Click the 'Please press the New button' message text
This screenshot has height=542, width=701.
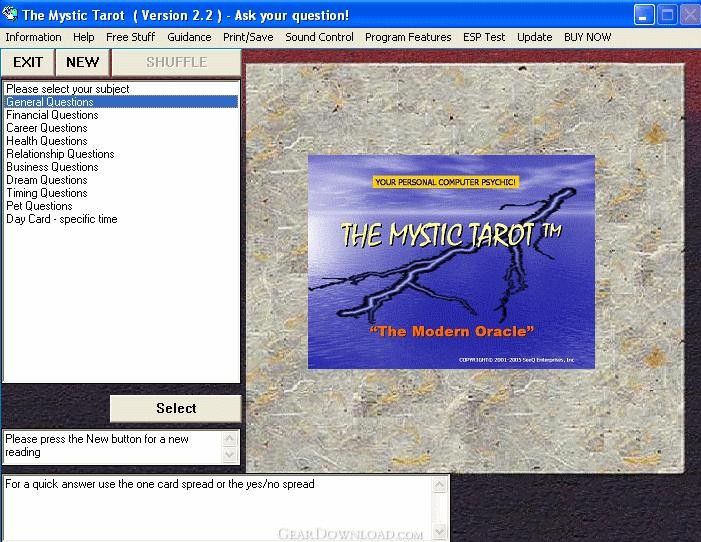click(97, 445)
